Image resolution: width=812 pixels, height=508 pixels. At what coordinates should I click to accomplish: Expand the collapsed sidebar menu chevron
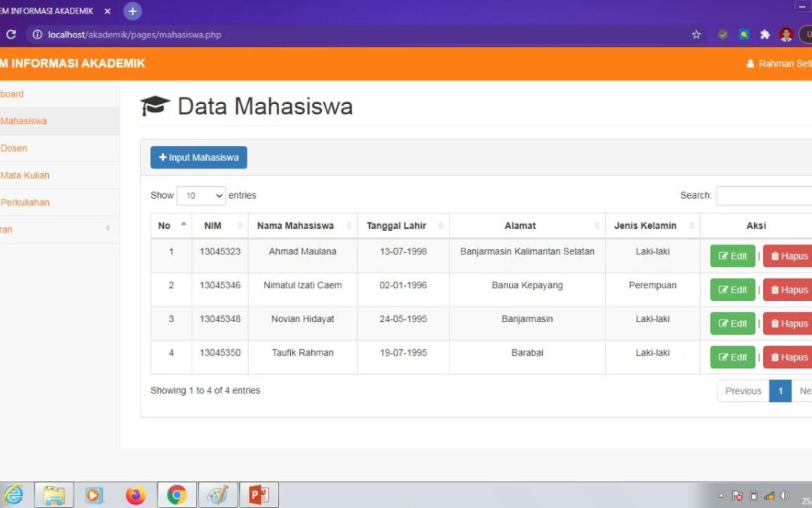(x=108, y=229)
